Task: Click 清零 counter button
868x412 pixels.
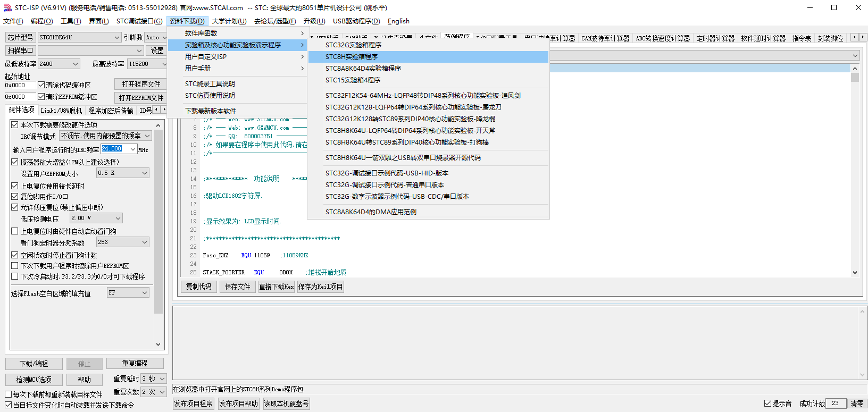Action: coord(857,403)
